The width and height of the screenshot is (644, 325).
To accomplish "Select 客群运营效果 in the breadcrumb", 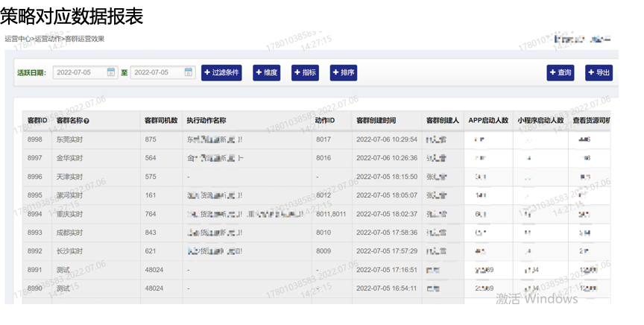I will [x=85, y=39].
